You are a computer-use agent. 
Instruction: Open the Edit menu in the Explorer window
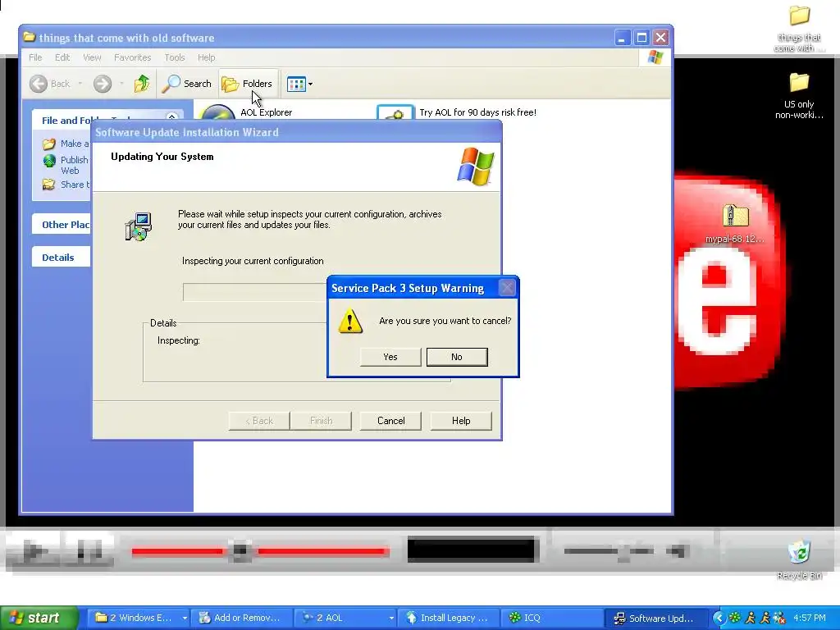click(62, 57)
